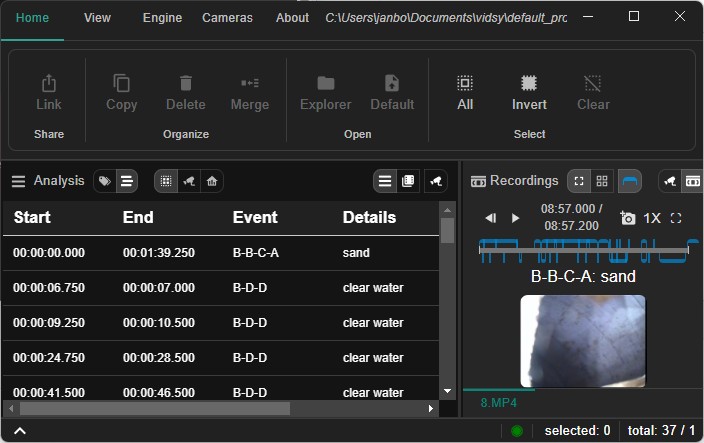The width and height of the screenshot is (704, 443).
Task: Open the Engine tab
Action: point(162,18)
